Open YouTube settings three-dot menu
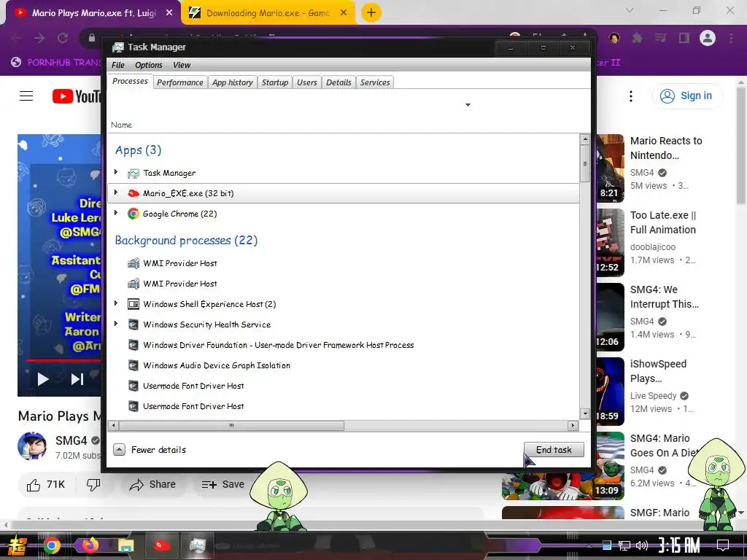Image resolution: width=747 pixels, height=560 pixels. [631, 96]
